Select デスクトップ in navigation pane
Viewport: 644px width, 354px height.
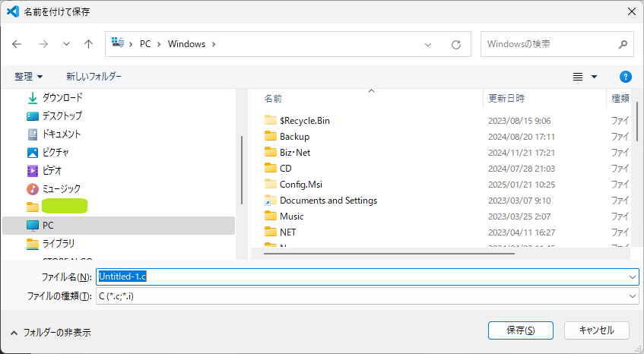coord(62,116)
